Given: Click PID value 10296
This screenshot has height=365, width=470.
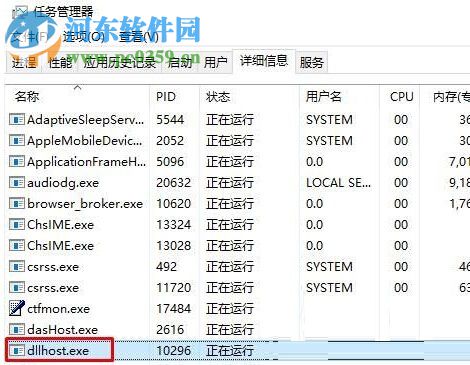Looking at the screenshot, I should pos(174,351).
